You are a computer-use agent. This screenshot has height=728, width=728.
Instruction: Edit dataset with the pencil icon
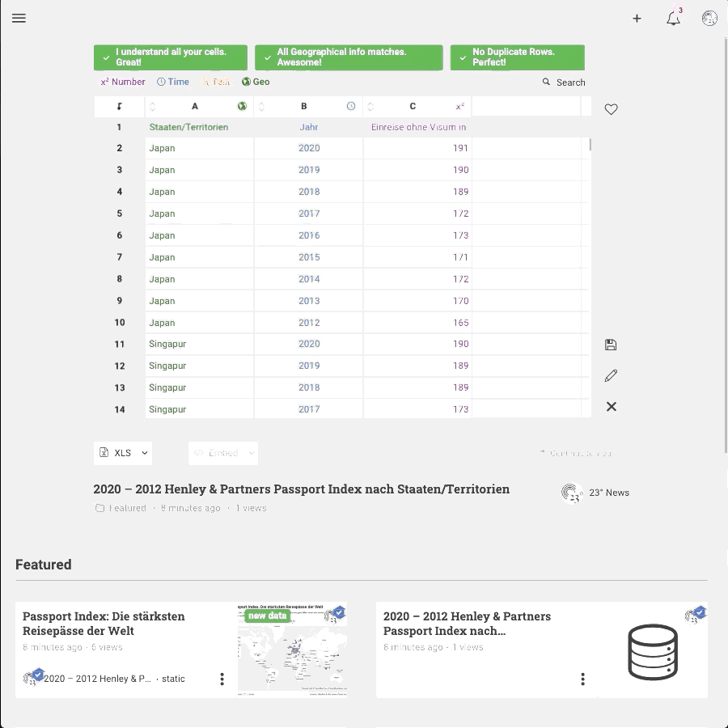point(611,375)
